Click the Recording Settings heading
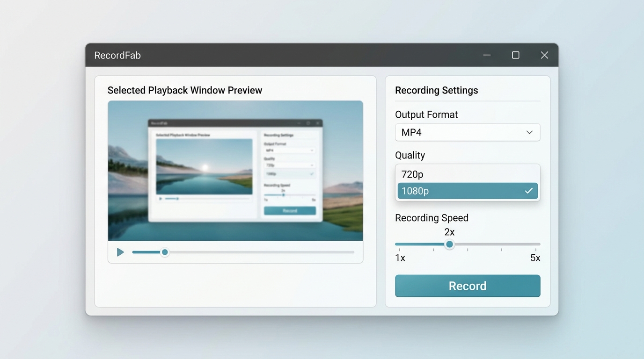 [x=437, y=90]
